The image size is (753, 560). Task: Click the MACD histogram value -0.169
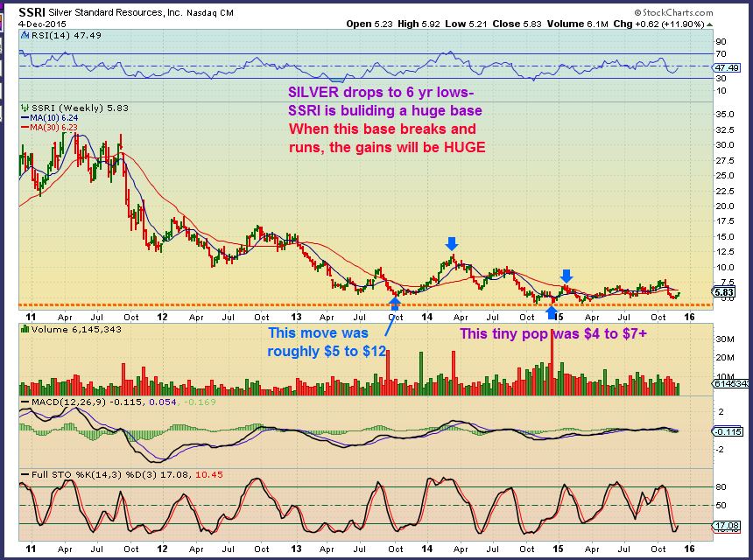200,402
